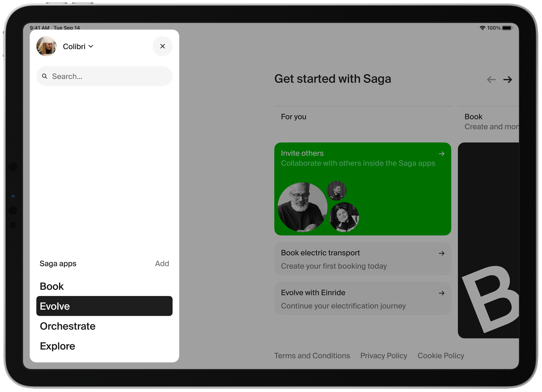This screenshot has height=392, width=542.
Task: Click the arrow on Invite others card
Action: coord(441,154)
